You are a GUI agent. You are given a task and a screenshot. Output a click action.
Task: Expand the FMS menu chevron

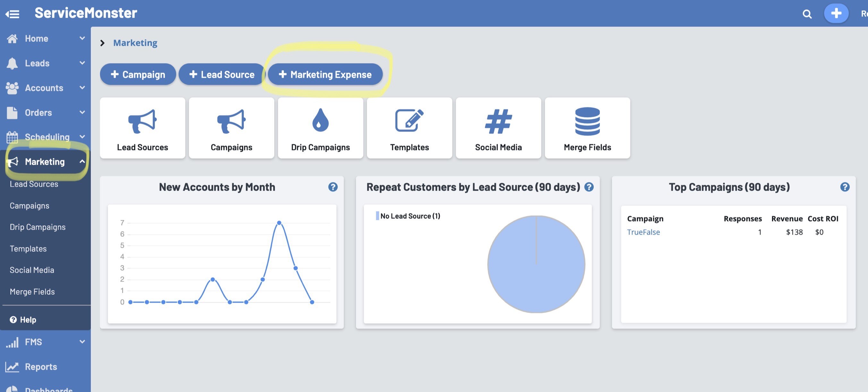[x=82, y=341]
